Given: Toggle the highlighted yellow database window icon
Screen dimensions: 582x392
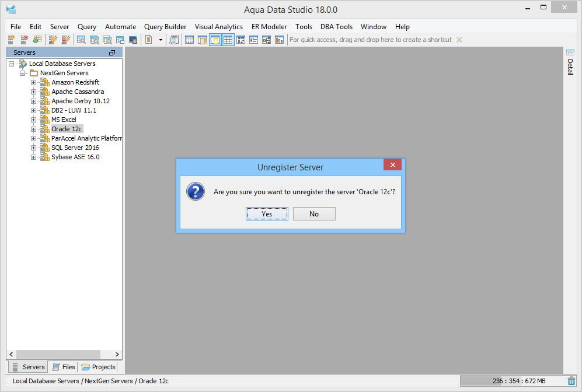Looking at the screenshot, I should 215,40.
